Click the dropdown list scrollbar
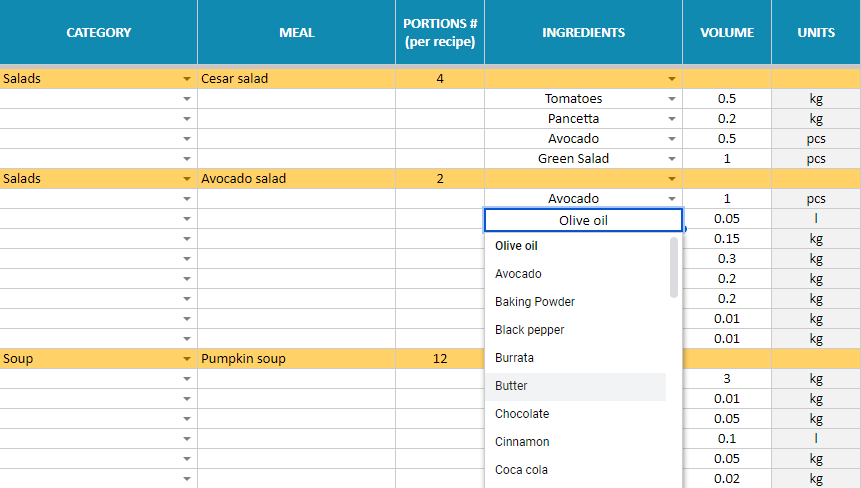Screen dimensions: 861x488 [x=674, y=267]
